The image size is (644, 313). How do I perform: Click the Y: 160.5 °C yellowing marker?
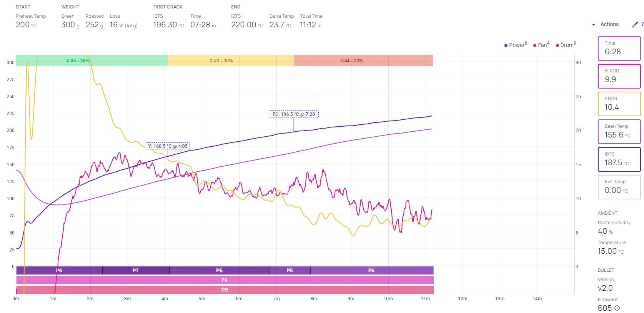(168, 146)
